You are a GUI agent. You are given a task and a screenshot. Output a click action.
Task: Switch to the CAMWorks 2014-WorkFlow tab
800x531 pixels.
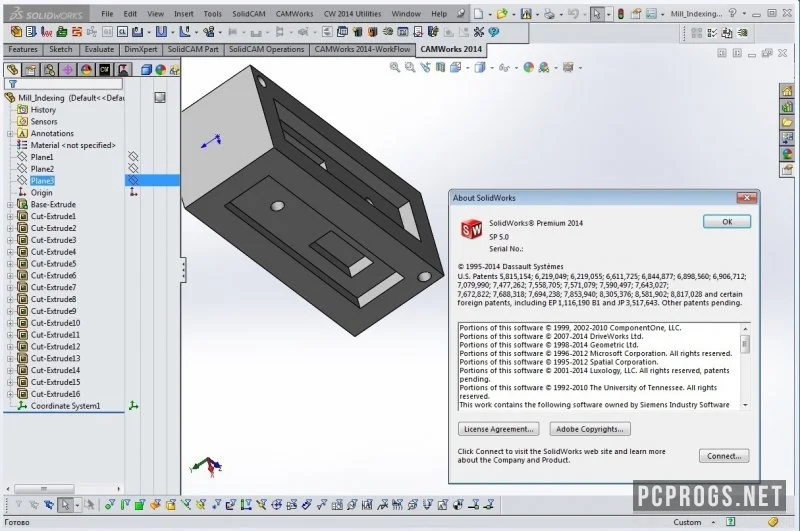(362, 49)
